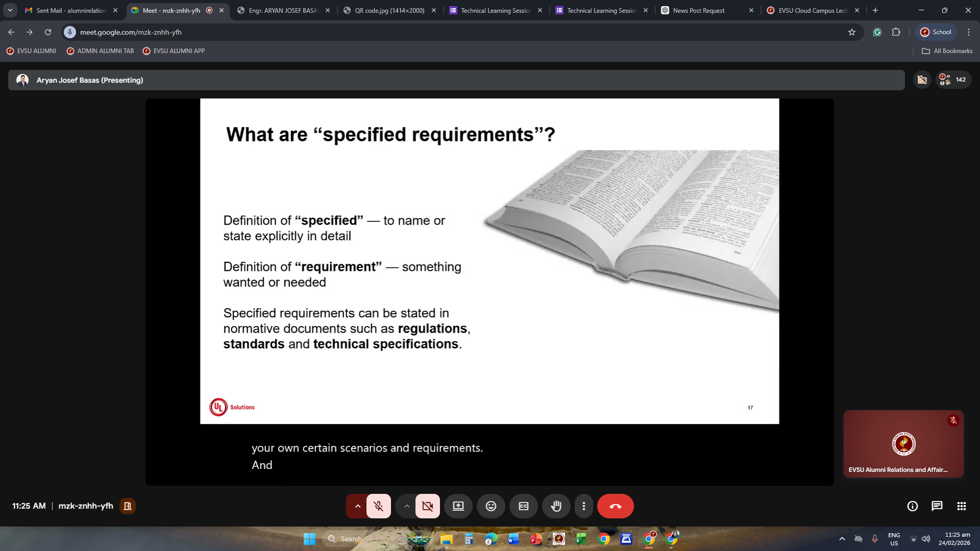Expand audio settings chevron
The height and width of the screenshot is (551, 980).
[357, 506]
